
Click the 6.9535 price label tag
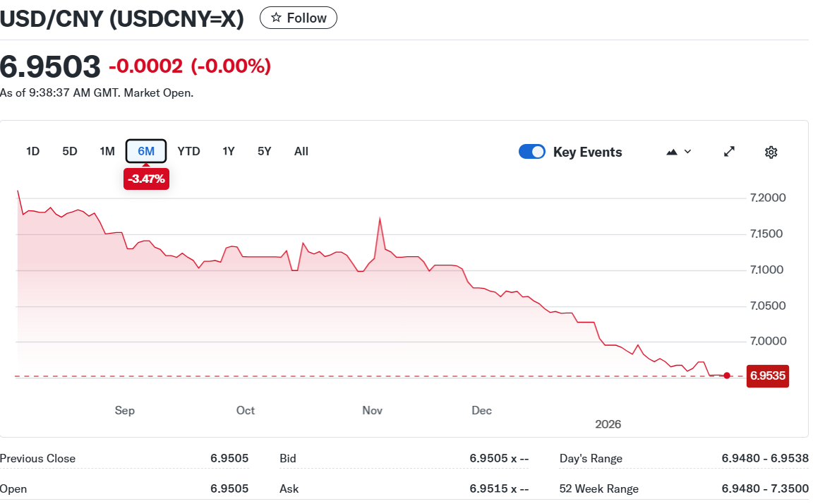point(767,376)
